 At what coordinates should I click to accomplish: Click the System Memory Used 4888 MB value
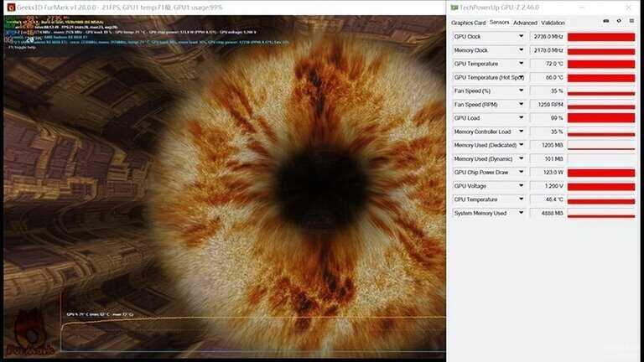point(548,213)
